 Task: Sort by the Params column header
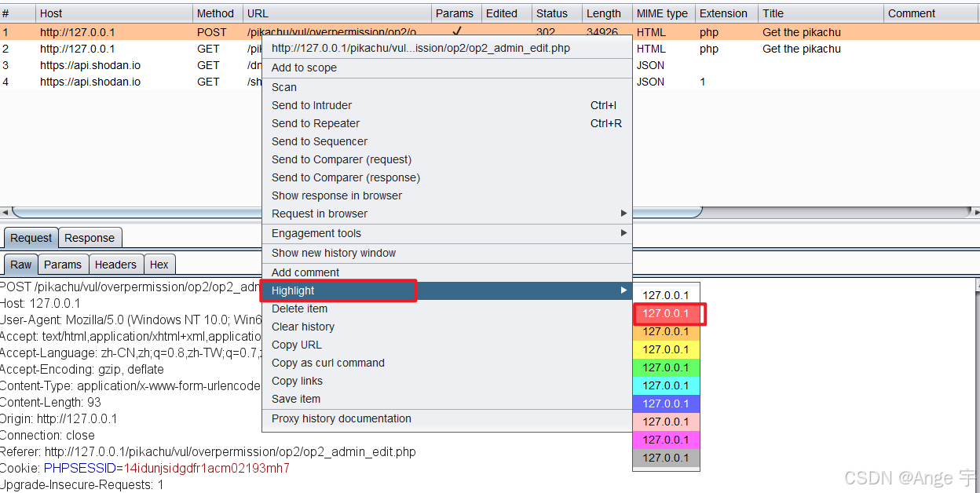(x=456, y=13)
